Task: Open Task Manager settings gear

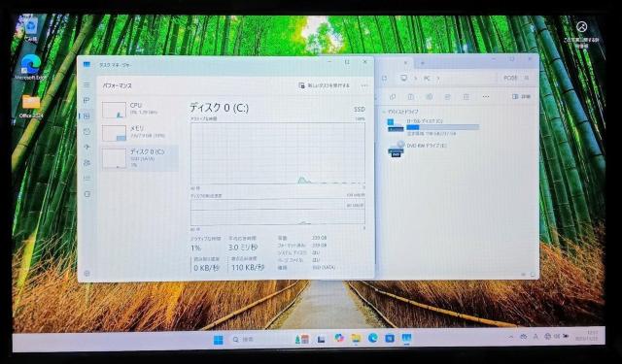Action: coord(86,274)
